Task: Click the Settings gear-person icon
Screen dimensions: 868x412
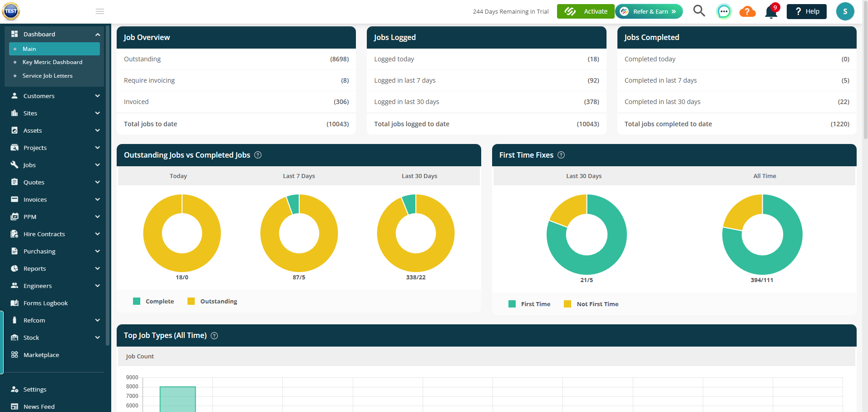Action: (15, 389)
